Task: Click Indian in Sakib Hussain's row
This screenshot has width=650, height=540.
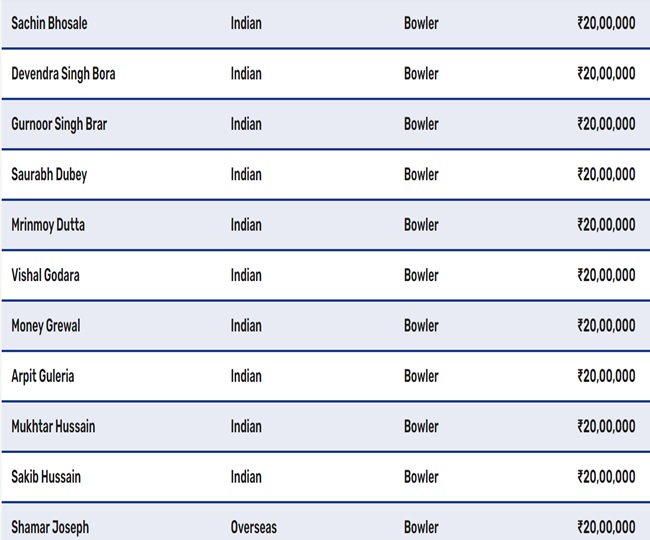Action: pos(246,477)
